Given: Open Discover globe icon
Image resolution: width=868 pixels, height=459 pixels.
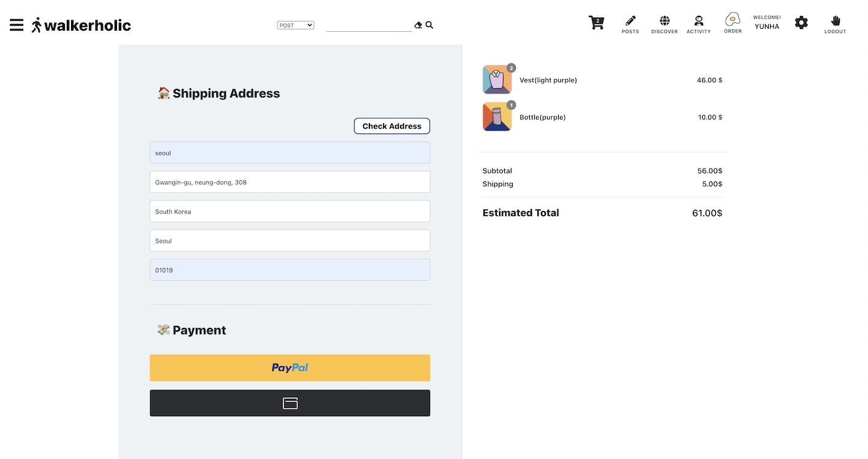Looking at the screenshot, I should 665,25.
